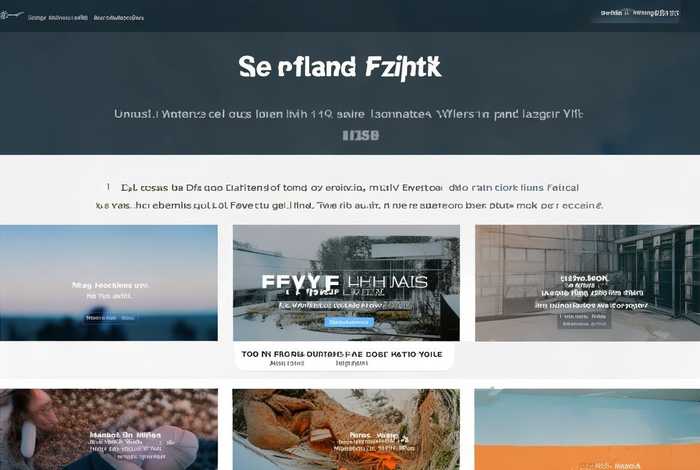This screenshot has height=470, width=700.
Task: Open the "FFVYF HHMAIS" center building card
Action: pos(346,283)
